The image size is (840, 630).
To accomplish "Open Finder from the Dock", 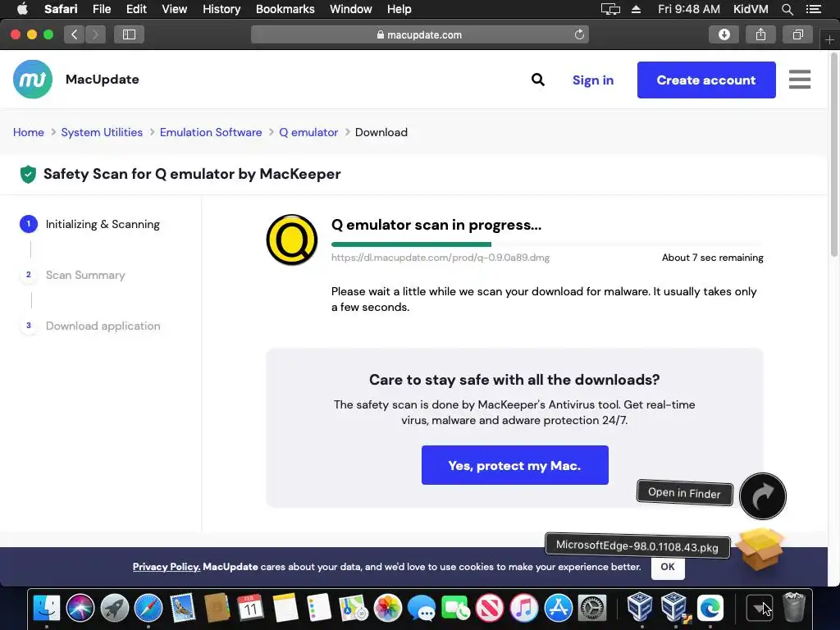I will [x=47, y=608].
